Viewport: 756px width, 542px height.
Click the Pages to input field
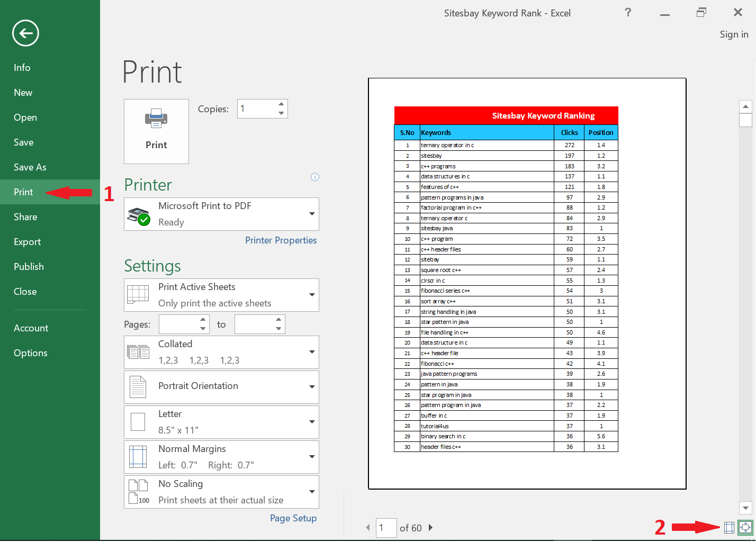pyautogui.click(x=254, y=324)
